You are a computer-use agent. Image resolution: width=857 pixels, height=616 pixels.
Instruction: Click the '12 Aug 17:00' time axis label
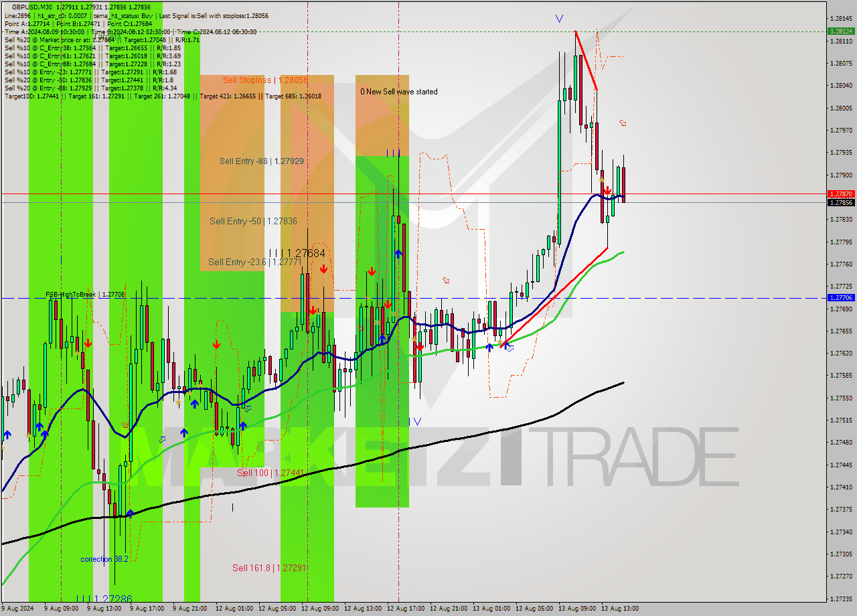coord(406,609)
